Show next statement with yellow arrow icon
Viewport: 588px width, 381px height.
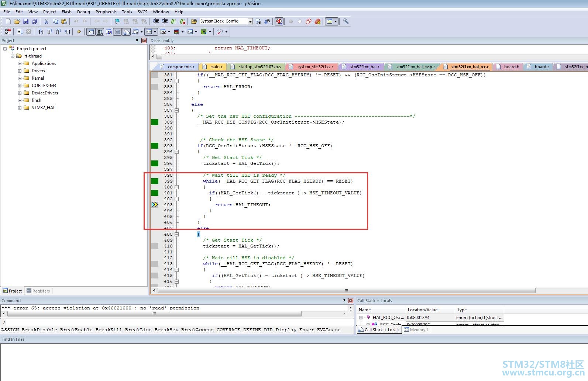click(x=79, y=32)
